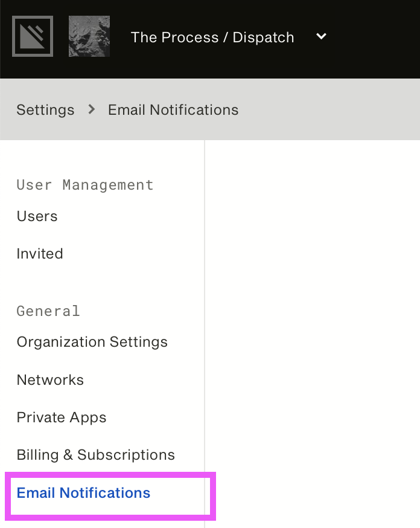Viewport: 420px width, 528px height.
Task: Click the breadcrumb arrow separator icon
Action: 91,109
